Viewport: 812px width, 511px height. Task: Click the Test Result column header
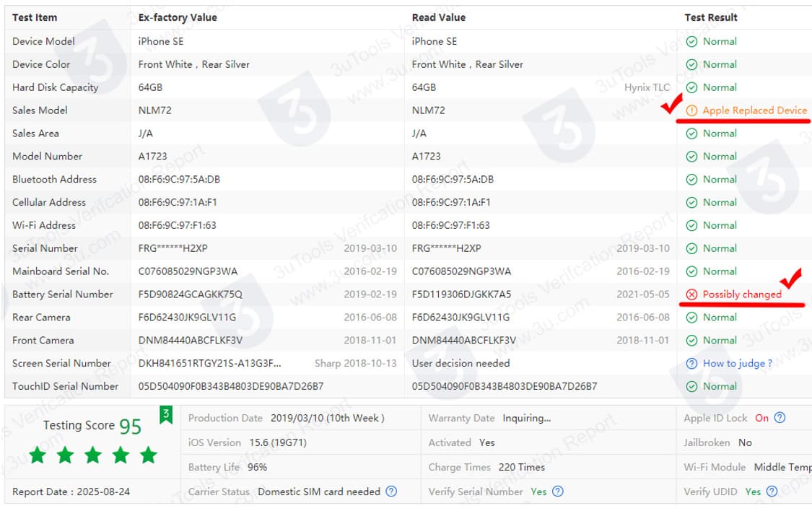click(710, 17)
